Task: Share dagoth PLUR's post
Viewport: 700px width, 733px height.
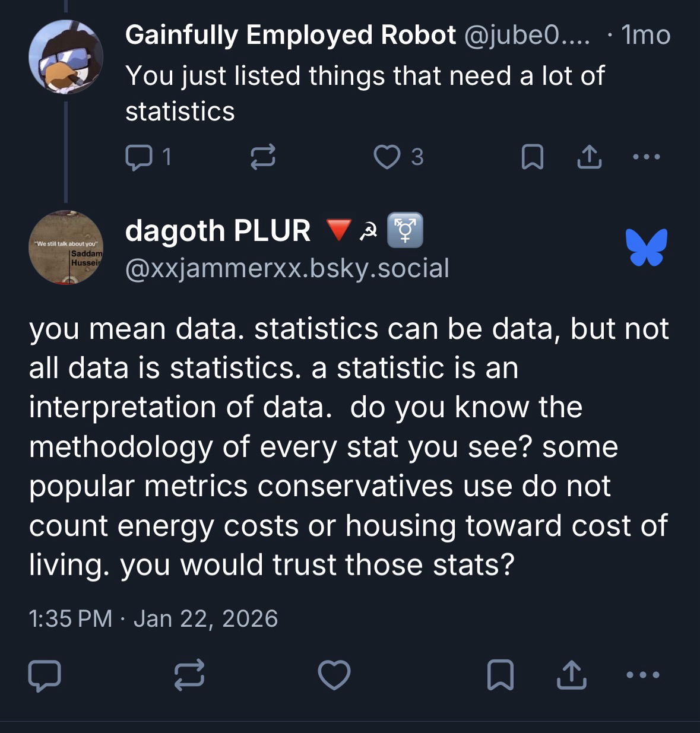Action: click(571, 675)
